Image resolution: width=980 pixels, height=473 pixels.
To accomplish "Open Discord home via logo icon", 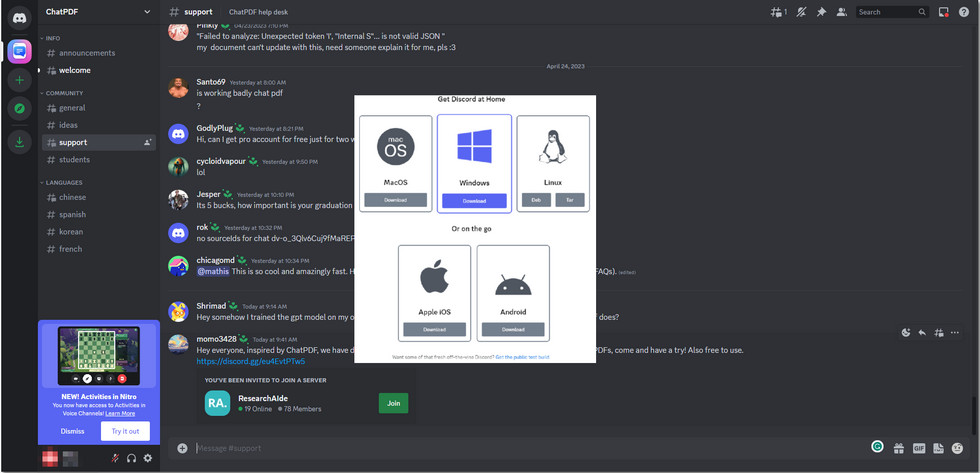I will (x=19, y=18).
